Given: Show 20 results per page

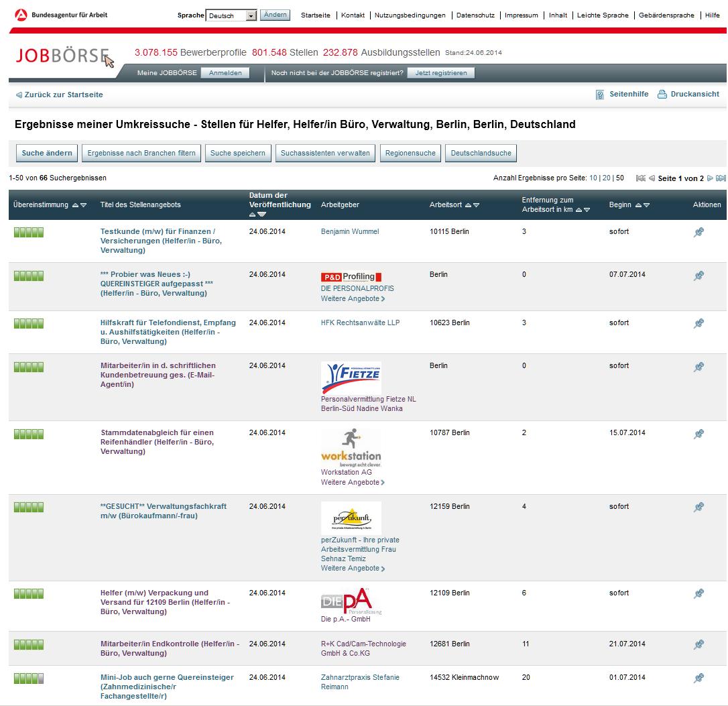Looking at the screenshot, I should pos(606,178).
